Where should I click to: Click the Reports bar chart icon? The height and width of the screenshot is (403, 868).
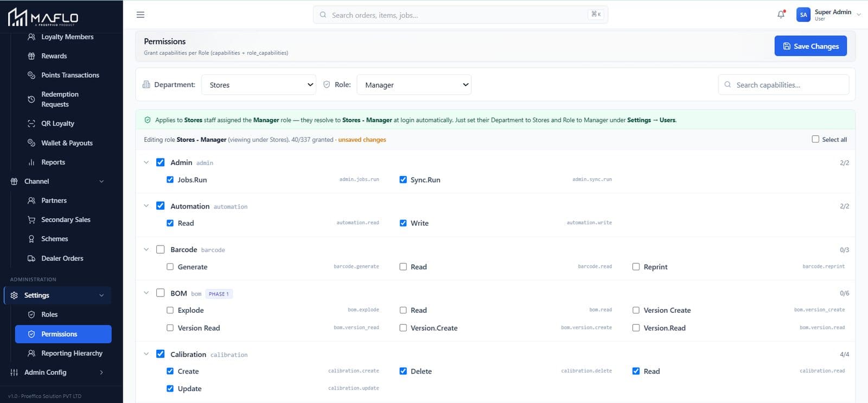point(31,162)
